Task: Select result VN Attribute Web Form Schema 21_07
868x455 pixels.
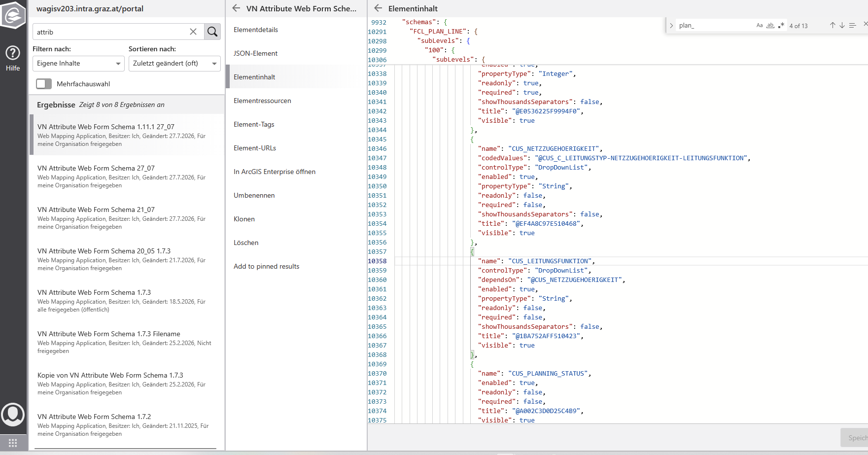Action: (x=126, y=218)
